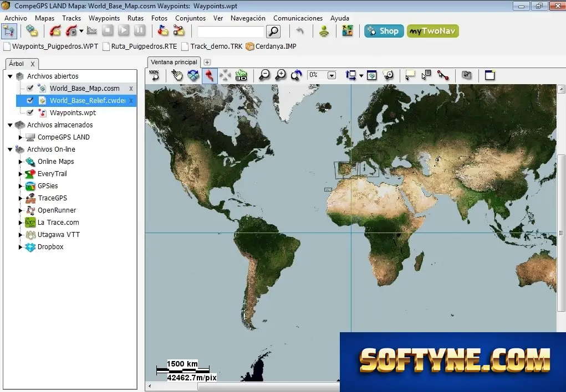Switch to Ventana principal tab
The height and width of the screenshot is (392, 566).
[174, 62]
